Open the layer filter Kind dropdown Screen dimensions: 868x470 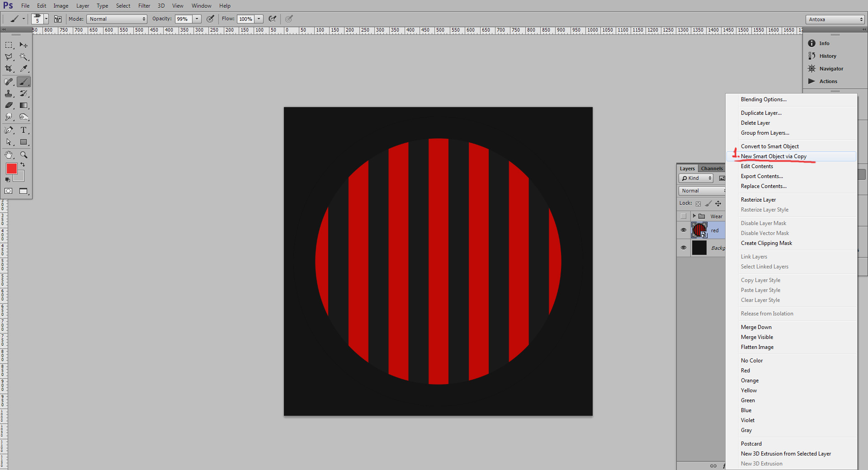[696, 178]
